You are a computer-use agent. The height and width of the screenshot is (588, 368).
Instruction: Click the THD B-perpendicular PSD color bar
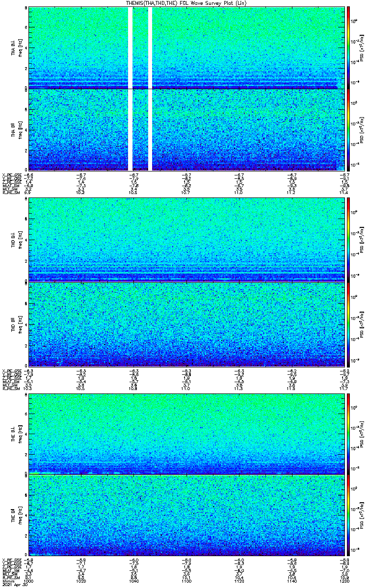pyautogui.click(x=348, y=240)
